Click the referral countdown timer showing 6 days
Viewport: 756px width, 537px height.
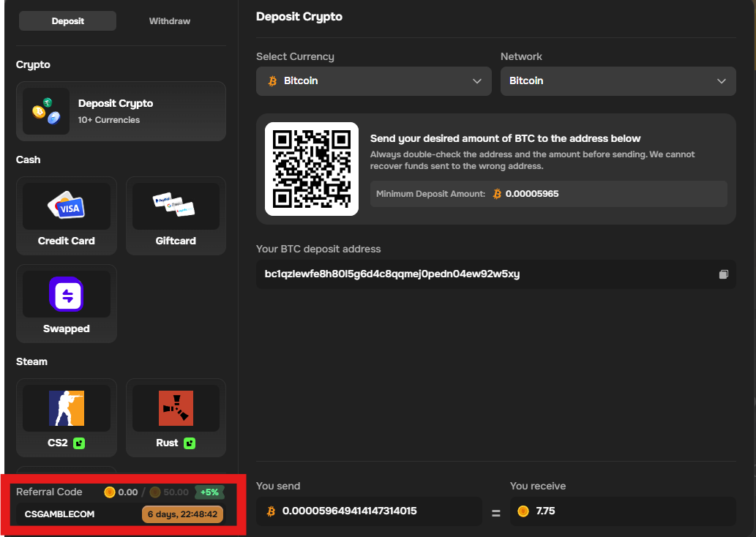click(182, 514)
